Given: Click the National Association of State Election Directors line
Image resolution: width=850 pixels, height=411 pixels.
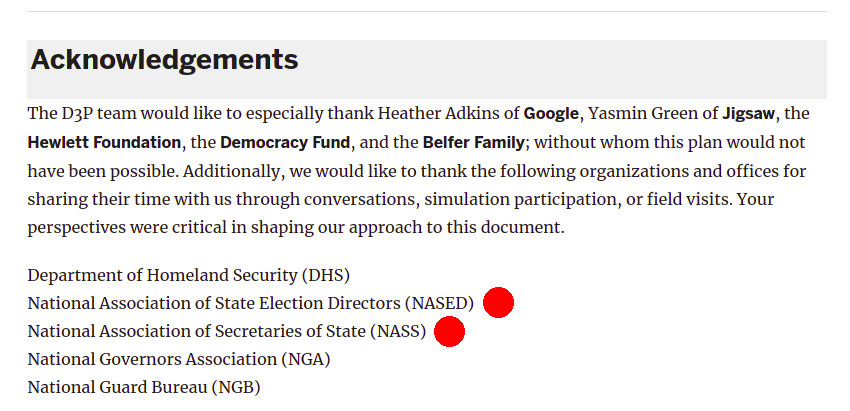Looking at the screenshot, I should [250, 303].
